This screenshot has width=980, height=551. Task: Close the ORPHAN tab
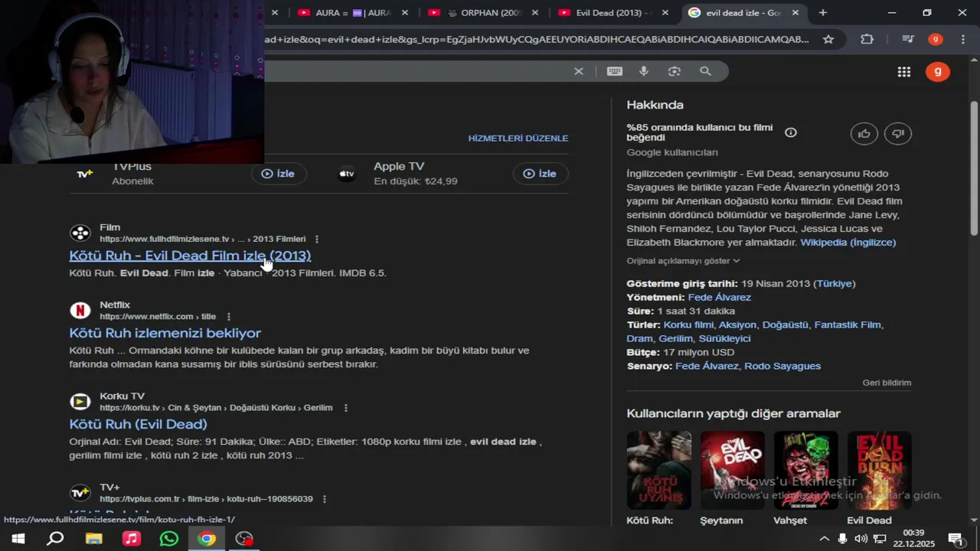[x=534, y=13]
